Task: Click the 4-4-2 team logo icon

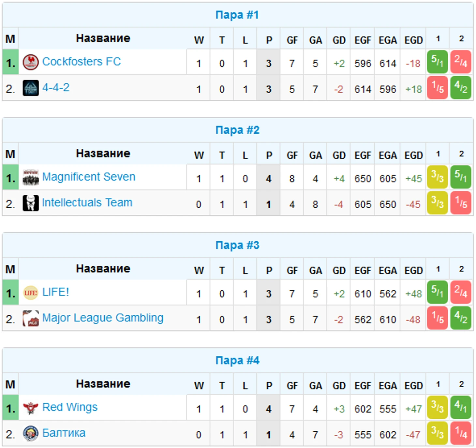Action: pos(31,88)
